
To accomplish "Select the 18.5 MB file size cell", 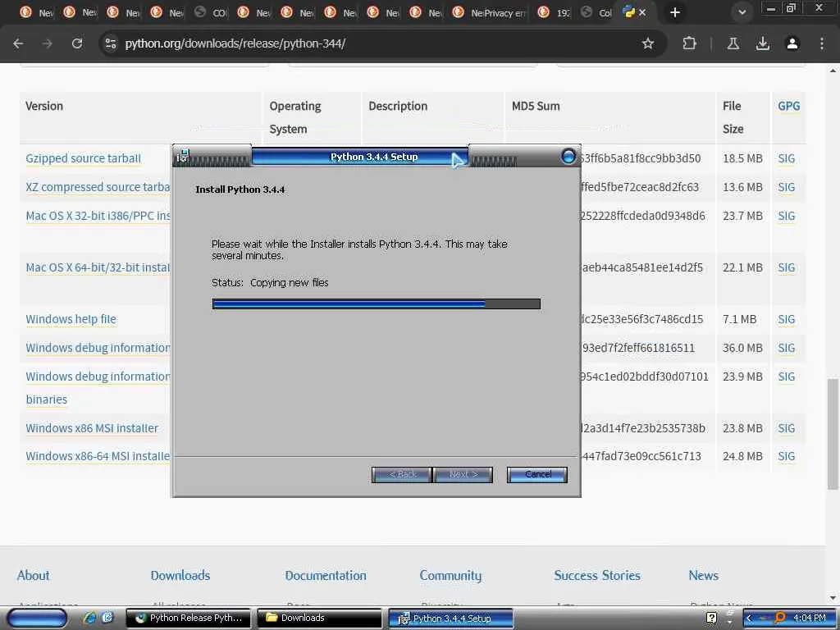I will (742, 158).
